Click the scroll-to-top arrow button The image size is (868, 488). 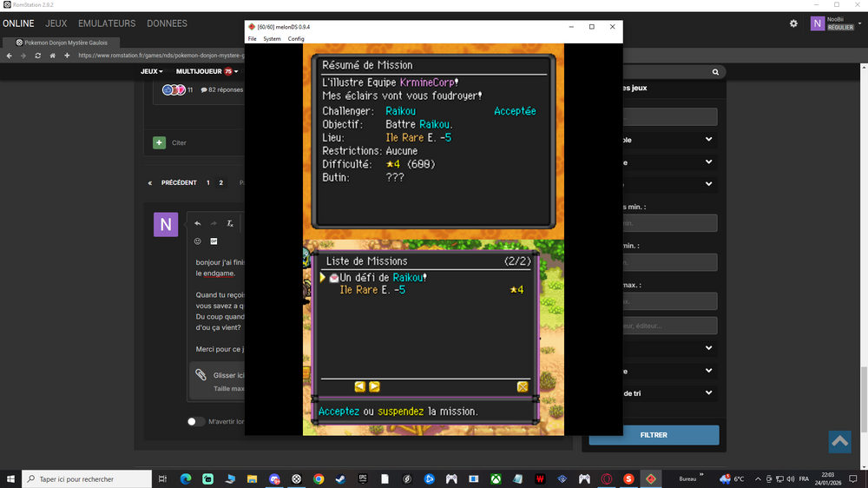839,441
